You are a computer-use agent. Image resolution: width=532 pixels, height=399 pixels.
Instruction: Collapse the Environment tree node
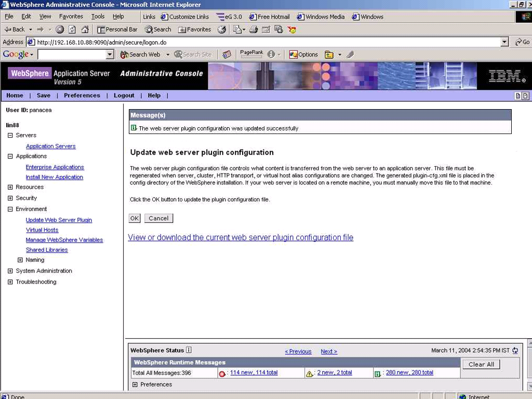click(x=10, y=209)
